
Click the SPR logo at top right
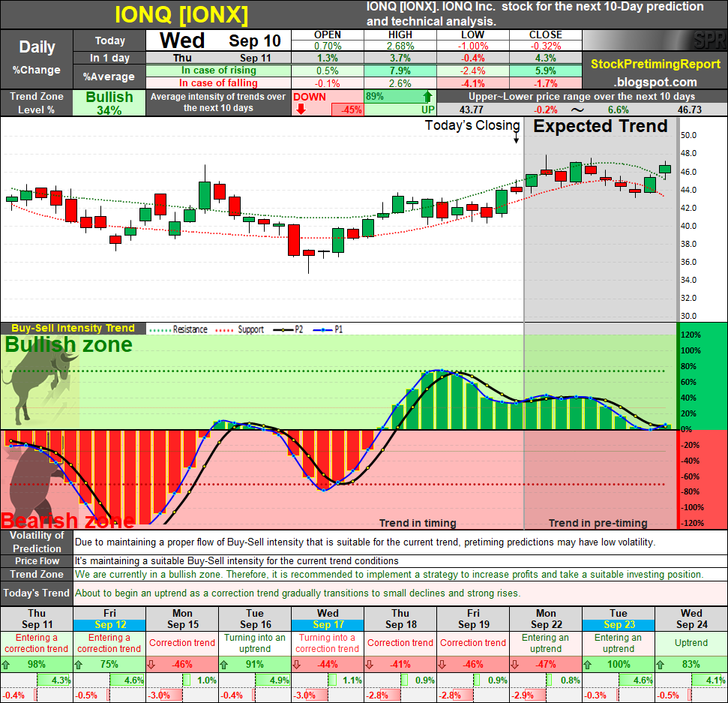pos(709,41)
